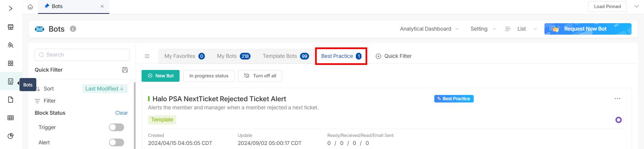Expand the Setting dropdown

coord(483,29)
